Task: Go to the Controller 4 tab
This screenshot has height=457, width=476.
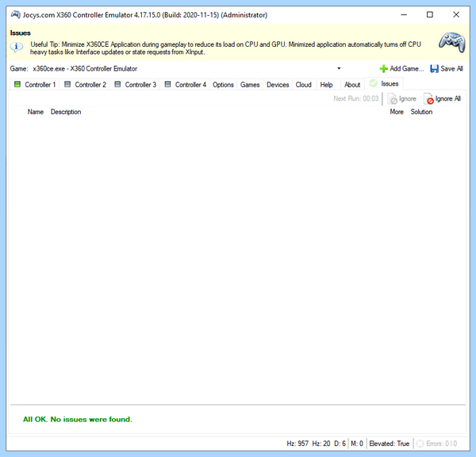Action: pos(185,85)
